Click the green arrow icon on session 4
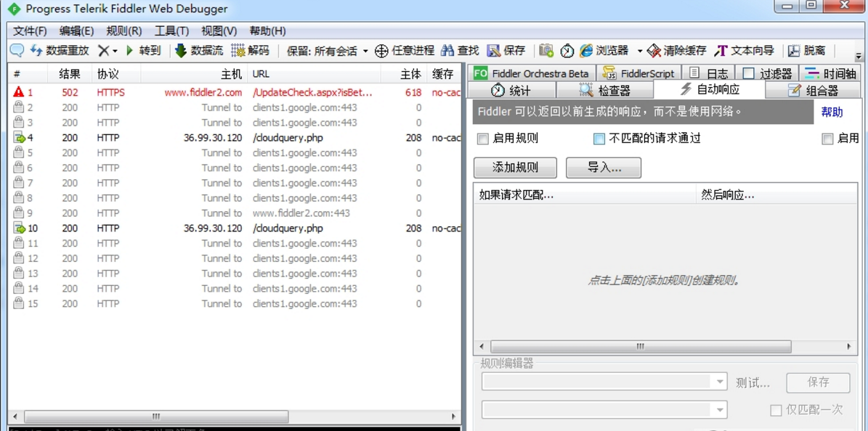 20,138
